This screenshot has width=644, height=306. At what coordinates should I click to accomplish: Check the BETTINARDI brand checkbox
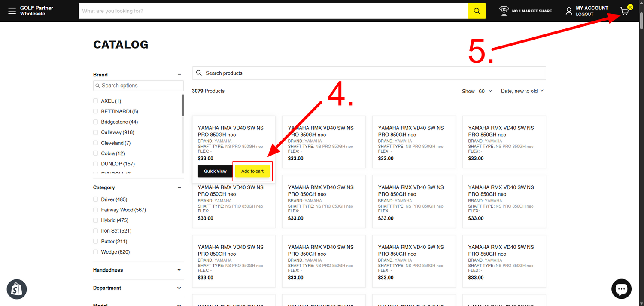coord(96,111)
